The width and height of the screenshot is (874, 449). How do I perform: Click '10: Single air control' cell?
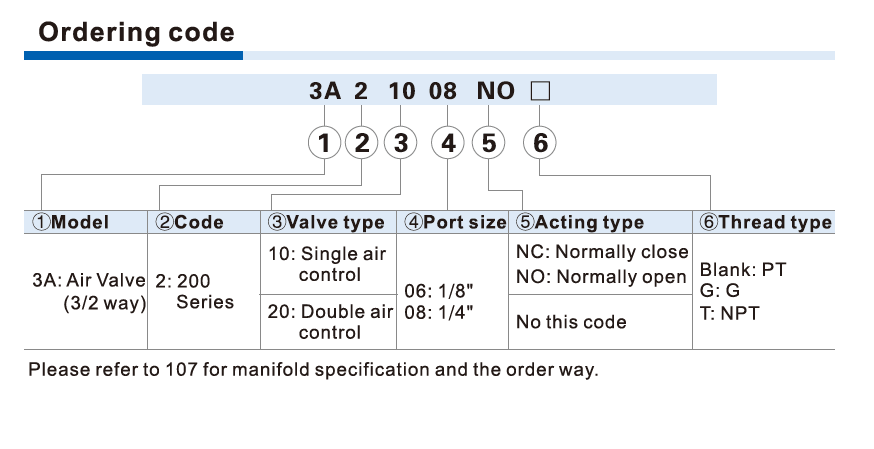[x=328, y=264]
